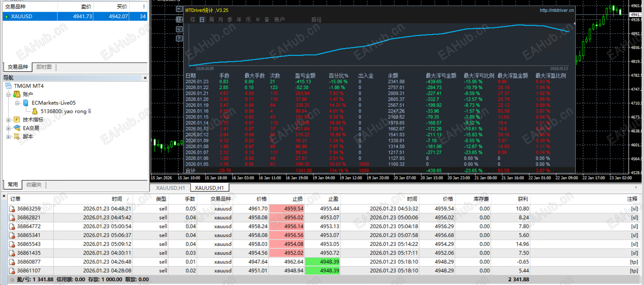Image resolution: width=644 pixels, height=285 pixels.
Task: Expand the EA交易 tree node
Action: tap(8, 128)
